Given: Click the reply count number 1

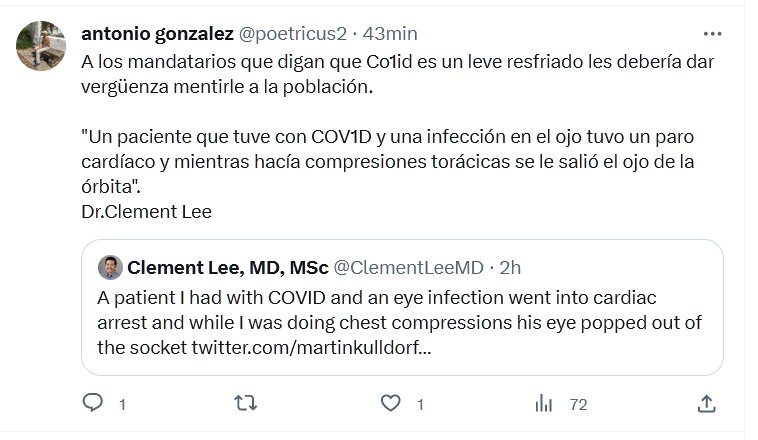Looking at the screenshot, I should [122, 404].
